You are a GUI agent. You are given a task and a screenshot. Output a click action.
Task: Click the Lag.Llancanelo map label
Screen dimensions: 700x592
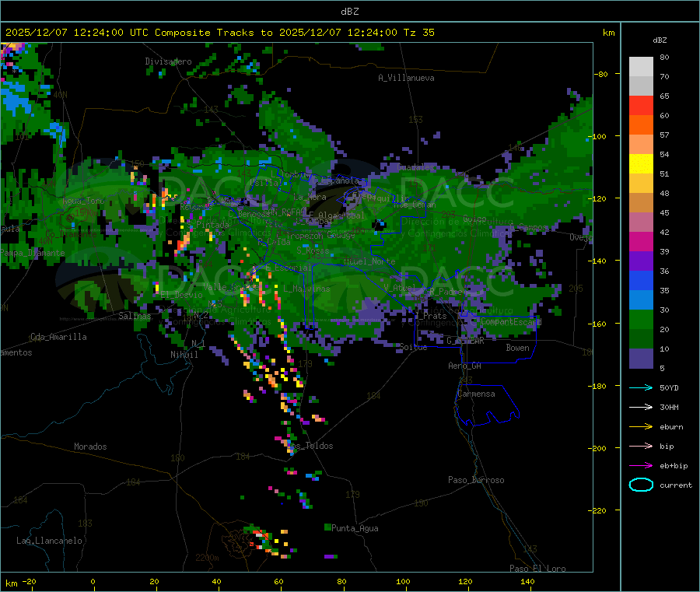50,541
